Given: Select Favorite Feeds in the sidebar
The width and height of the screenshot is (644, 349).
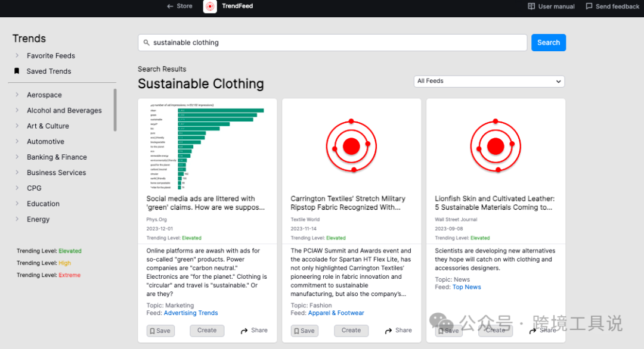Looking at the screenshot, I should tap(51, 56).
